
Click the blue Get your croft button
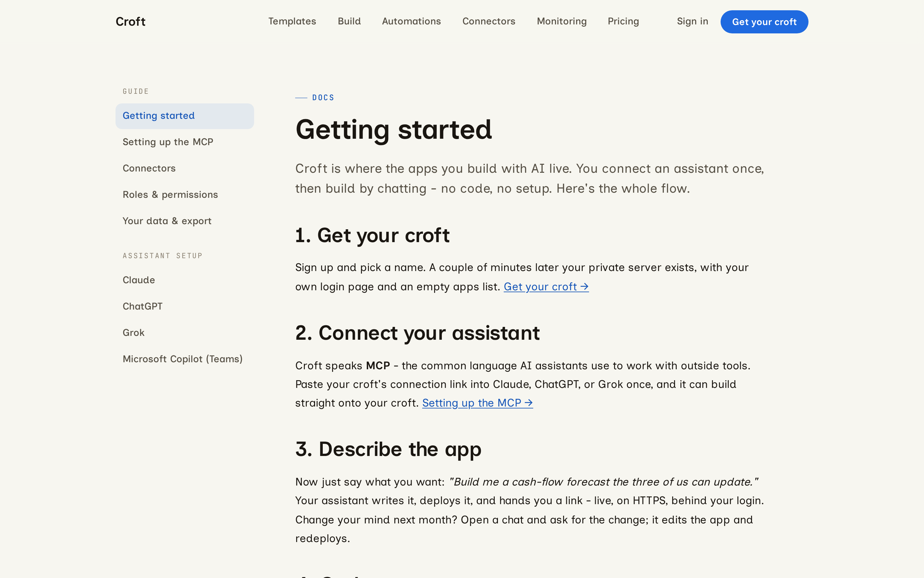764,22
